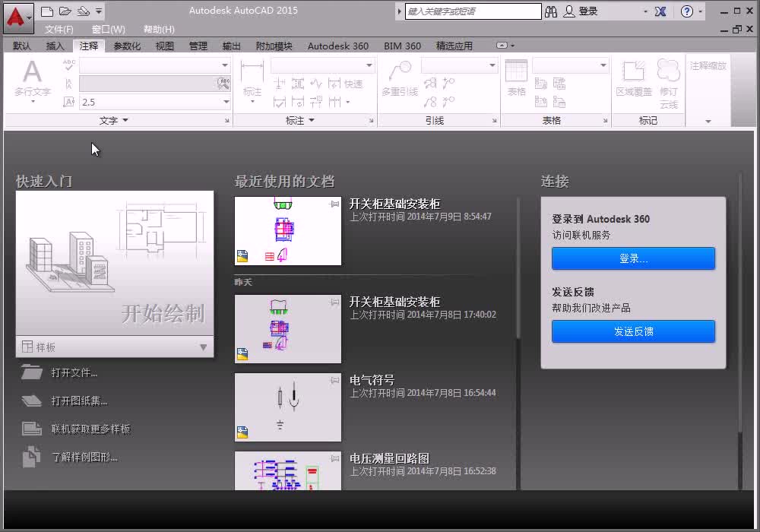
Task: Open the 窗口(W) menu
Action: [109, 30]
